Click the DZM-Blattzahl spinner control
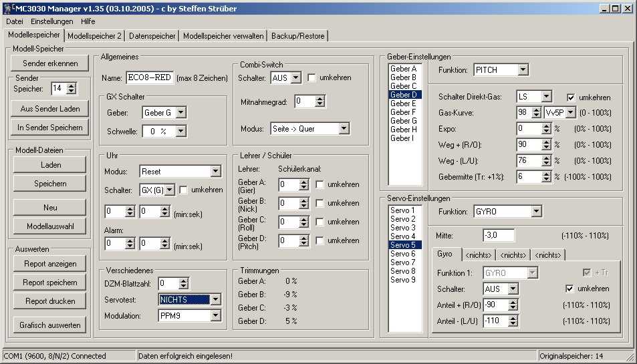This screenshot has width=637, height=364. click(184, 283)
